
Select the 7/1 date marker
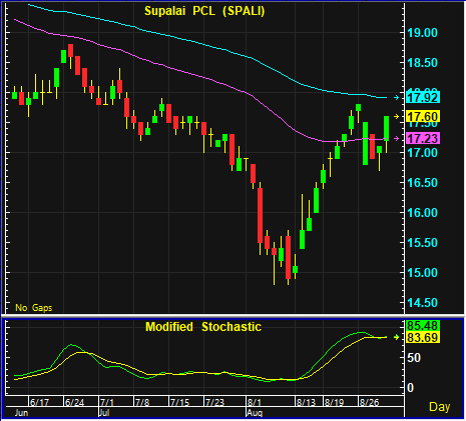tap(107, 402)
